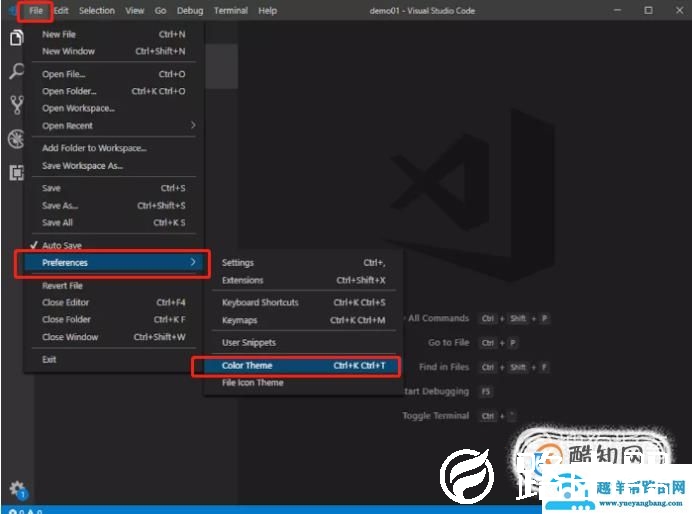Open User Snippets entry
692x514 pixels.
(x=304, y=343)
